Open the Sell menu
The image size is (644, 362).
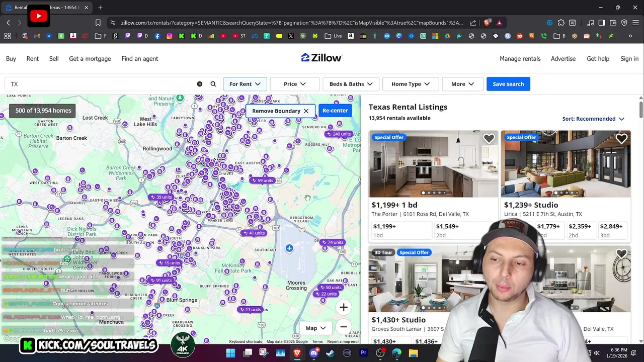click(54, 59)
